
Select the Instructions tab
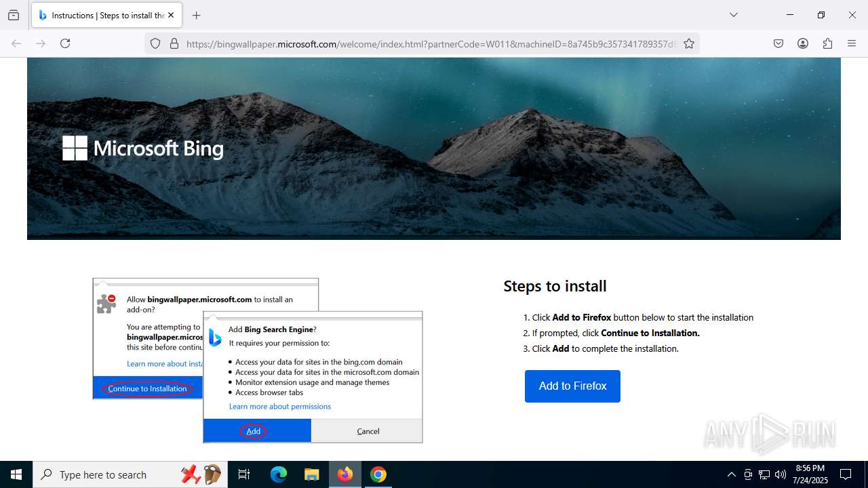pyautogui.click(x=106, y=15)
